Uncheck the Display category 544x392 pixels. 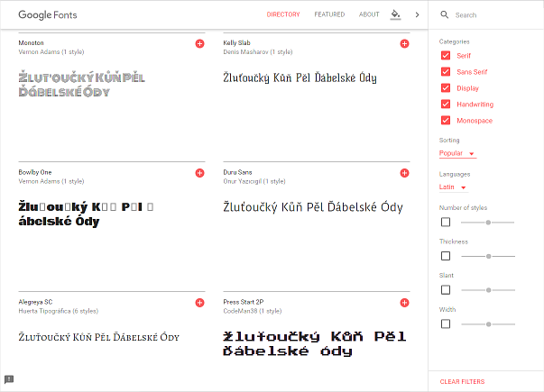[x=446, y=88]
